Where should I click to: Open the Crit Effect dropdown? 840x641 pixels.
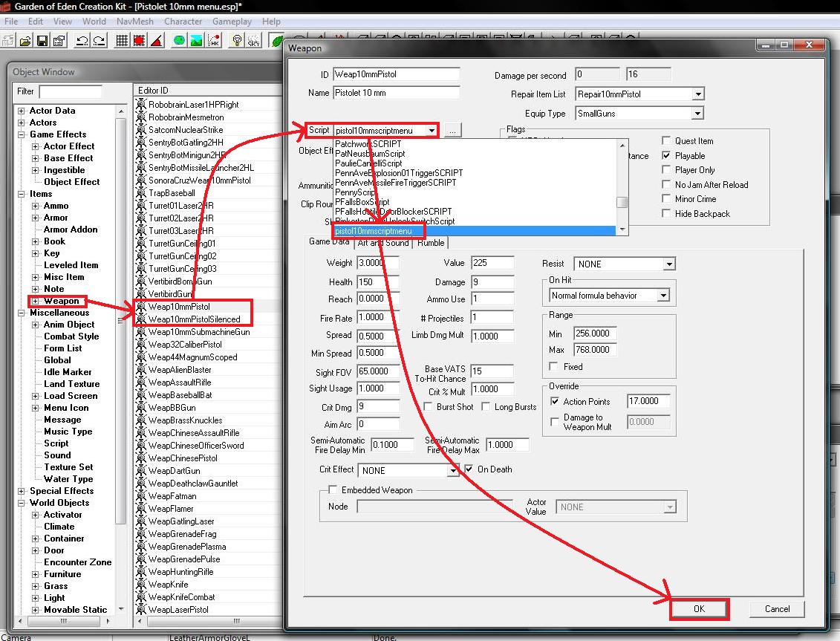click(x=452, y=471)
